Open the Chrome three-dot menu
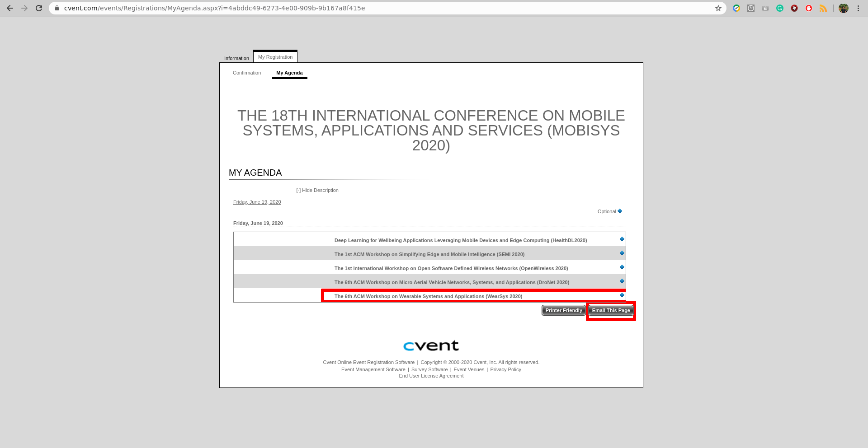 click(858, 8)
